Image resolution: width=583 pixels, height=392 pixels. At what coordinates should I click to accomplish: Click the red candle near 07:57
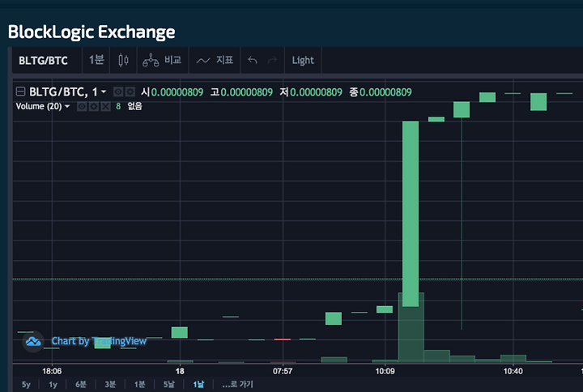coord(283,339)
